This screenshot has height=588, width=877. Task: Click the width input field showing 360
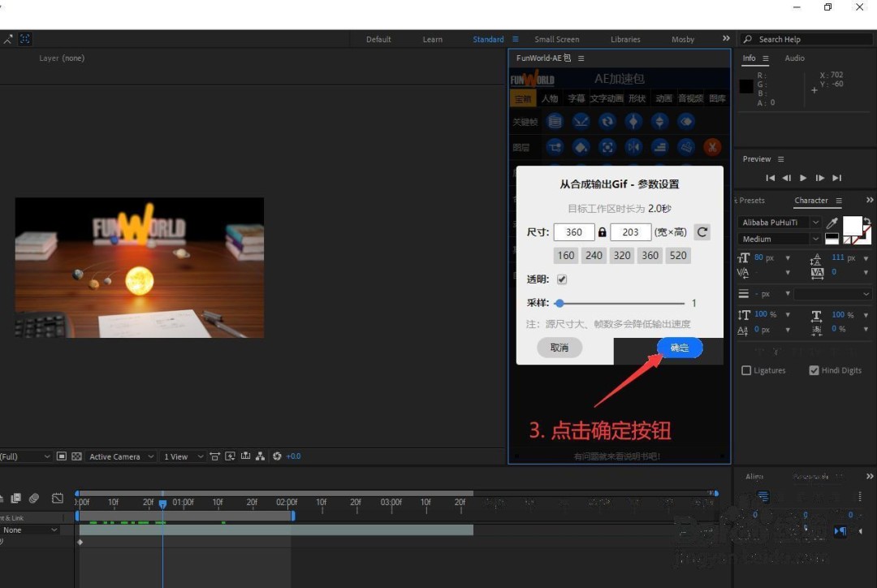pyautogui.click(x=574, y=232)
